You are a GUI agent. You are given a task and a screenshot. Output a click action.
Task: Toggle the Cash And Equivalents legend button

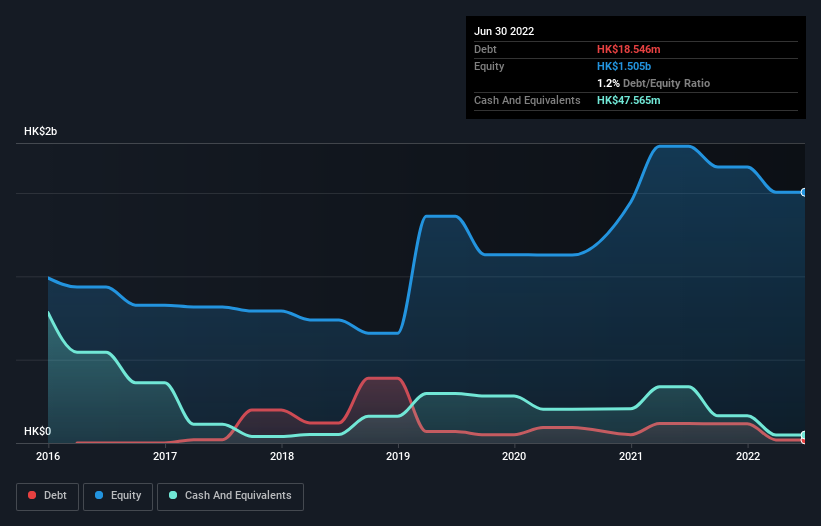(x=230, y=496)
